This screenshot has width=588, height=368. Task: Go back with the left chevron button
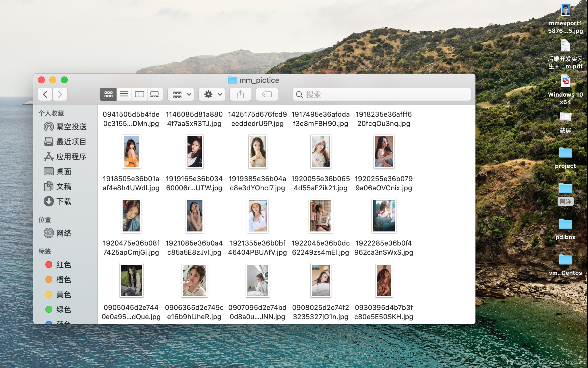tap(45, 94)
